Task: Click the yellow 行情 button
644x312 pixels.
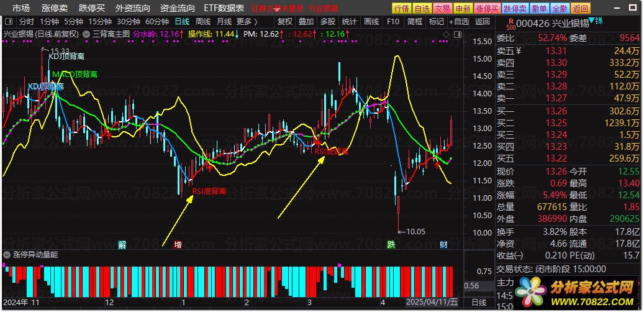Action: click(401, 8)
